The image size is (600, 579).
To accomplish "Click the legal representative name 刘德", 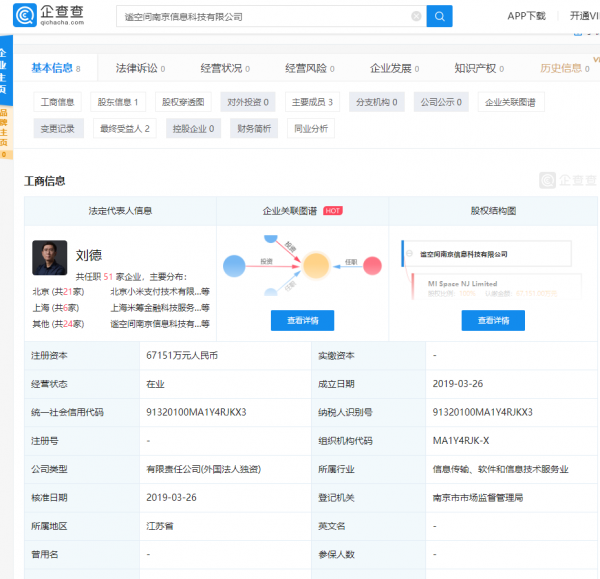I will [89, 254].
